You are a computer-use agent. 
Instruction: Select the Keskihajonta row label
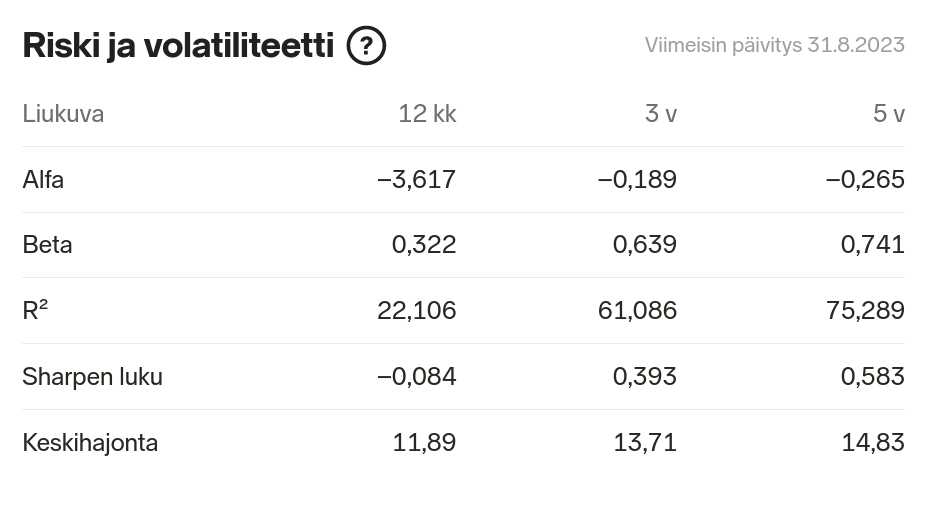(x=90, y=442)
